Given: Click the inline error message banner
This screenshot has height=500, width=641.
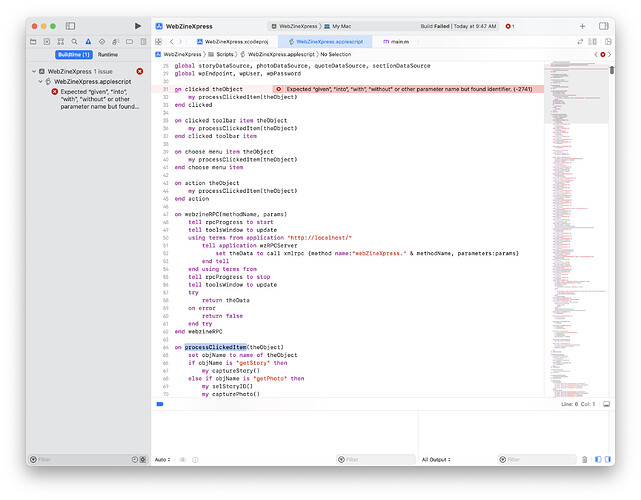Looking at the screenshot, I should (409, 89).
